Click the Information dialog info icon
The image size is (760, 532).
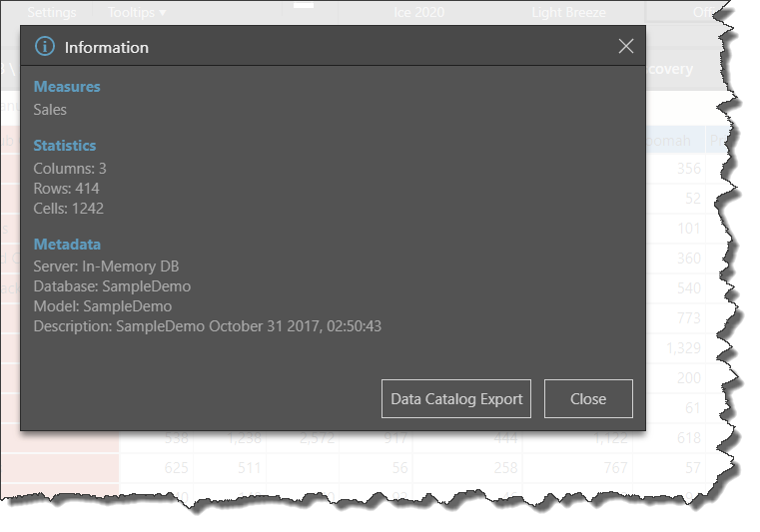(x=44, y=47)
